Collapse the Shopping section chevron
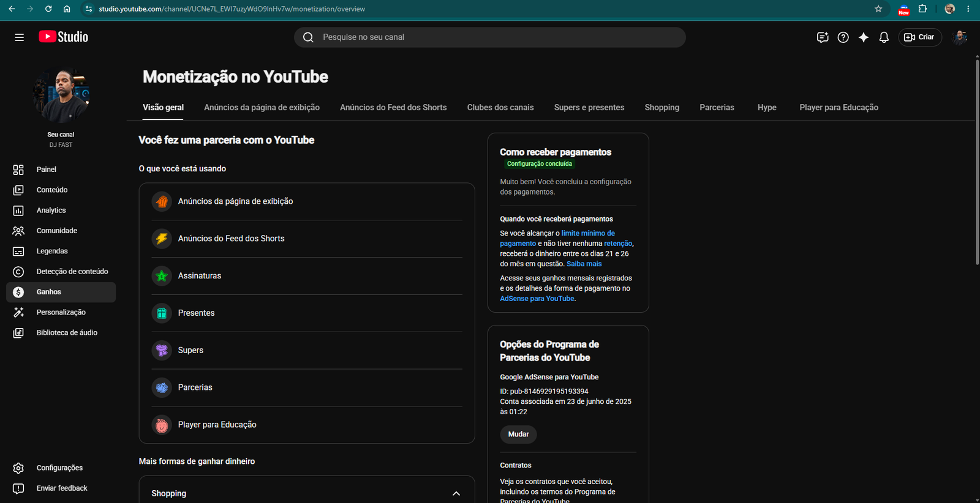The height and width of the screenshot is (503, 980). (x=456, y=494)
